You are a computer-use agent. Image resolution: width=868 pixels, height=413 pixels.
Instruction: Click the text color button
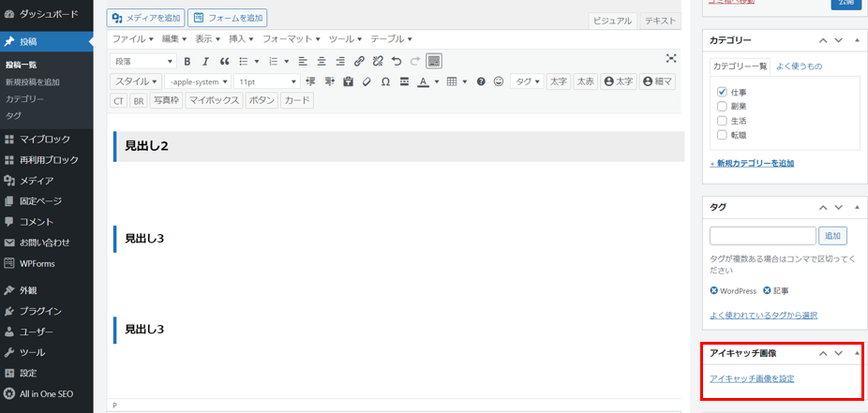(423, 81)
